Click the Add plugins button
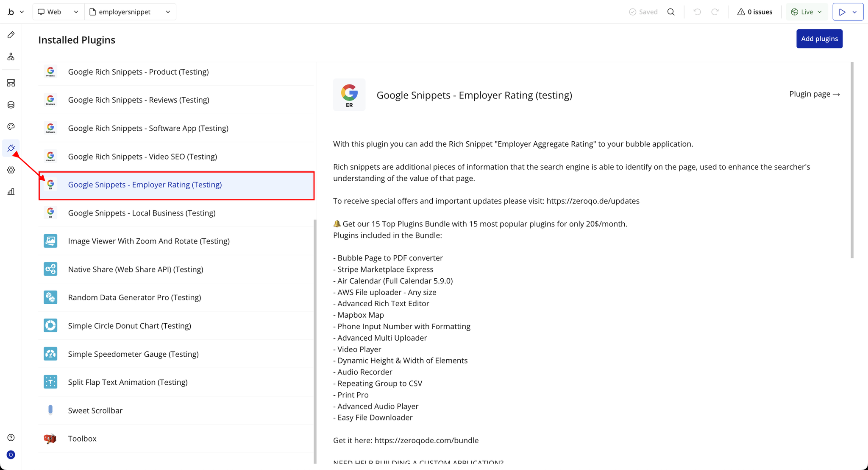 point(819,39)
